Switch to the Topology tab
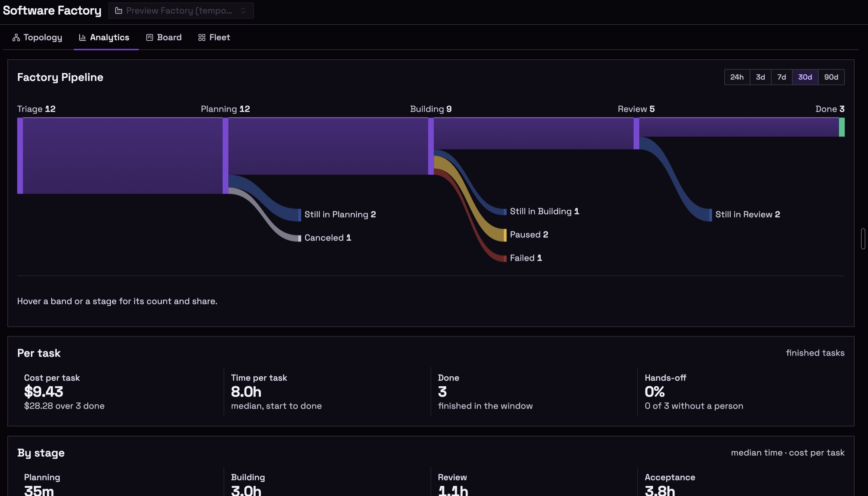The width and height of the screenshot is (868, 496). pyautogui.click(x=37, y=37)
